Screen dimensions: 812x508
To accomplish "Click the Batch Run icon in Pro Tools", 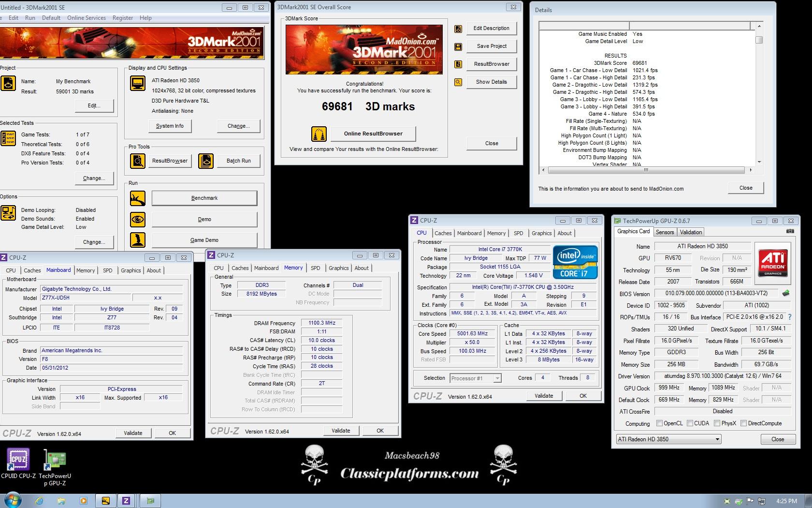I will click(x=206, y=161).
